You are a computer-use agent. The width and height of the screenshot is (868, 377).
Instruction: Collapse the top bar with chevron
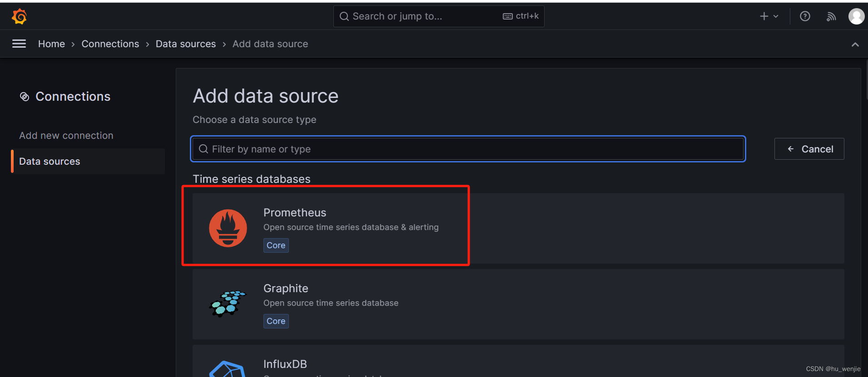855,44
